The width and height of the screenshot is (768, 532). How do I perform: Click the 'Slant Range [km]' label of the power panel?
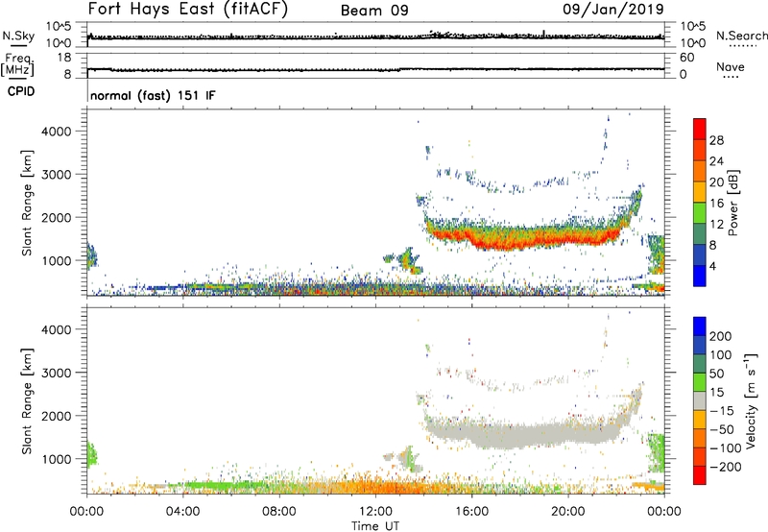[27, 204]
